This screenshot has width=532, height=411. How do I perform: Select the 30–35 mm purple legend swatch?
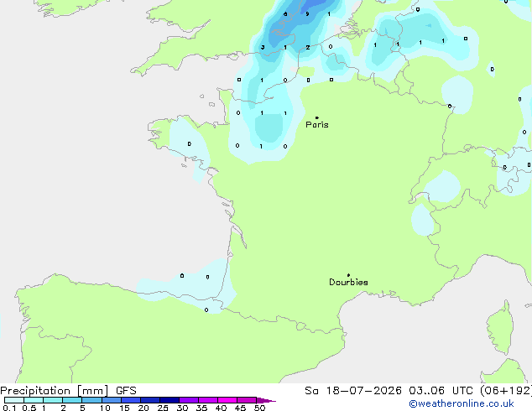click(189, 400)
